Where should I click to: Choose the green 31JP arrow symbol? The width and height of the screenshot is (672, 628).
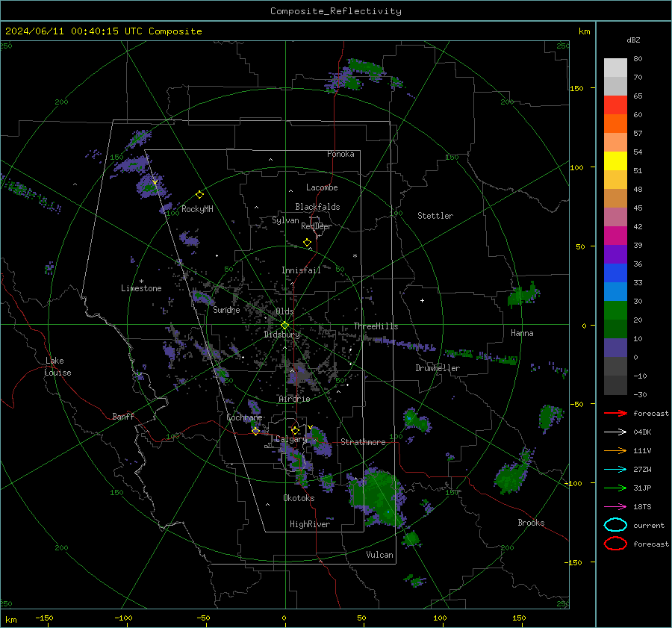pyautogui.click(x=615, y=488)
